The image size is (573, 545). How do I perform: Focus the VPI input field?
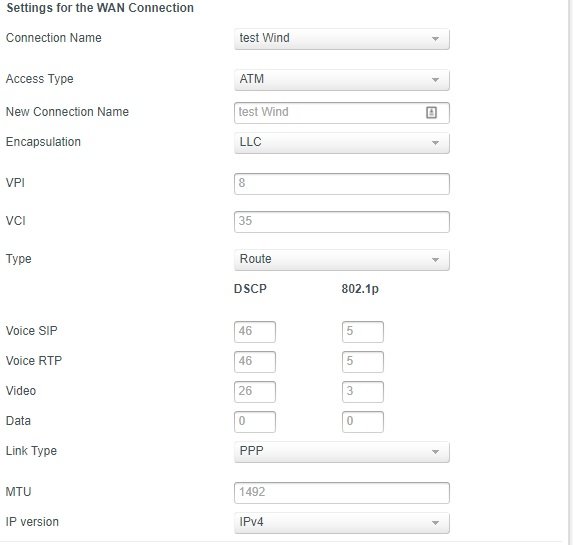(x=342, y=183)
